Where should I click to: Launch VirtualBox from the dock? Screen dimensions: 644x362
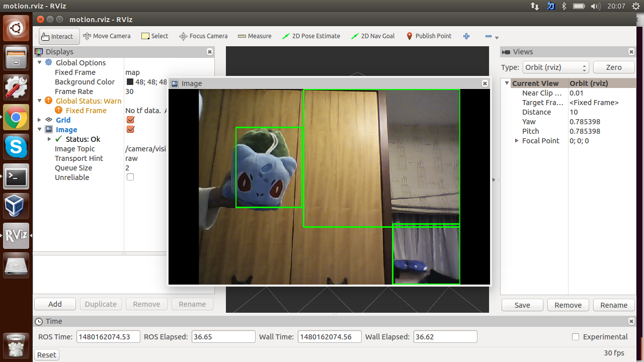click(16, 206)
